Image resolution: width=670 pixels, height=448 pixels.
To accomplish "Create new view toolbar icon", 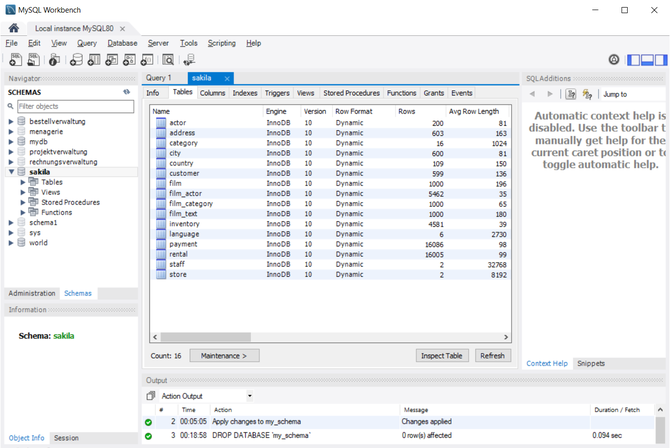I will pyautogui.click(x=112, y=60).
